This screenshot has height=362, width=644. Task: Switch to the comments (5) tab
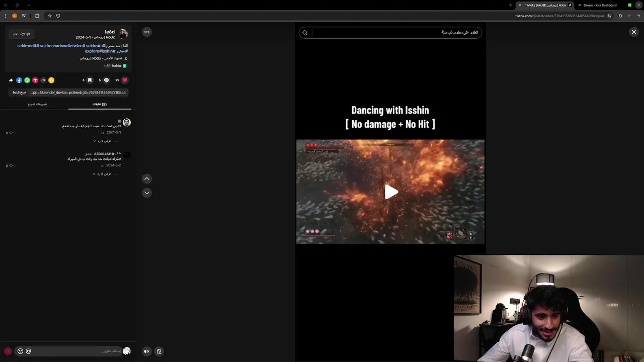click(x=100, y=104)
